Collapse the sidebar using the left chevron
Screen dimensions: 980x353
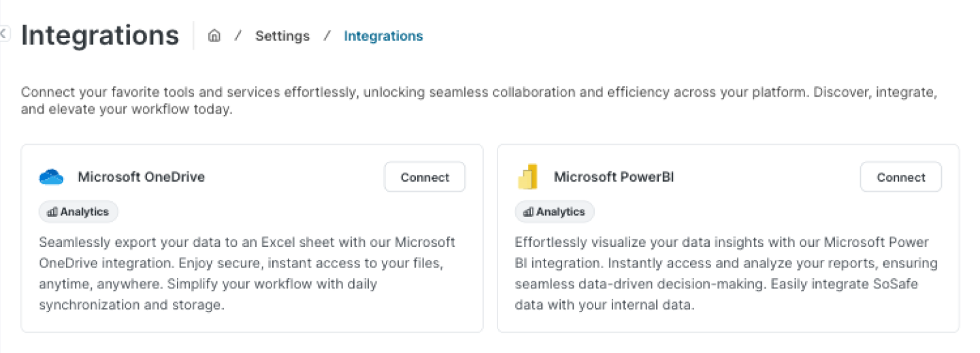3,33
